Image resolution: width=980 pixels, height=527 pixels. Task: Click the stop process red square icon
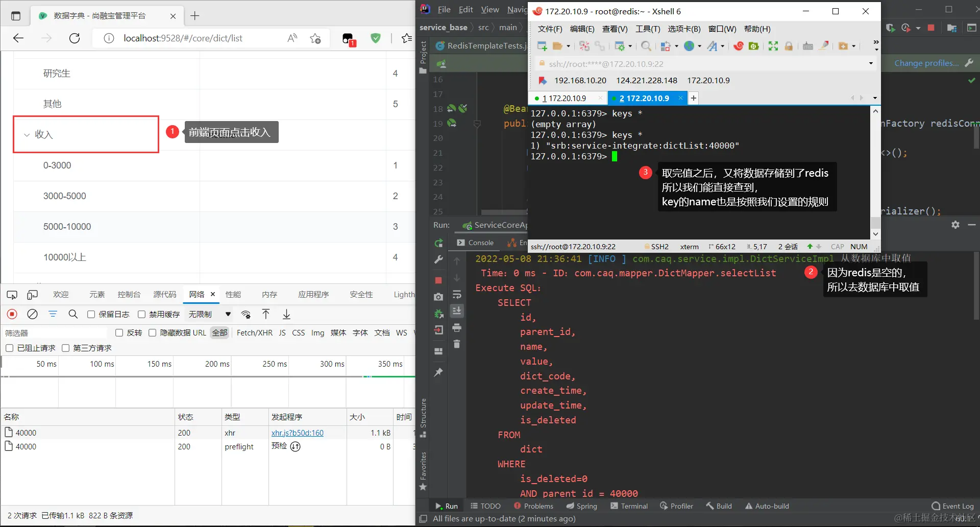[x=438, y=280]
